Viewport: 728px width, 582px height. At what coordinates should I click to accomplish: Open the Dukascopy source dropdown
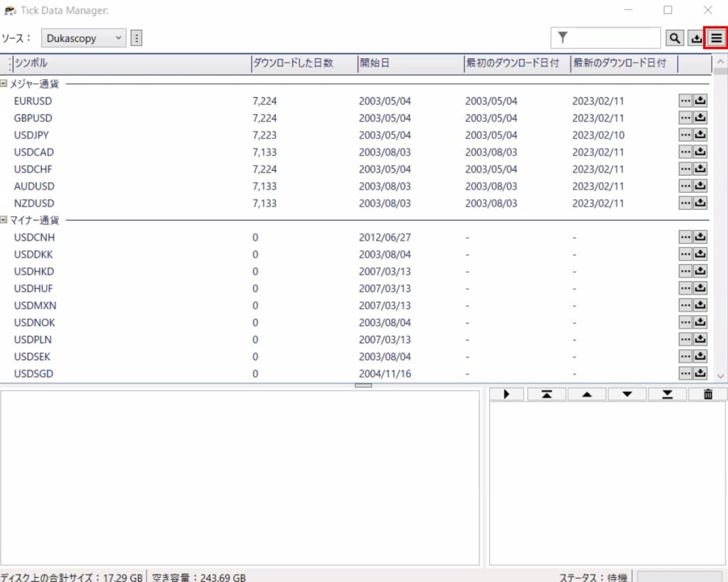pyautogui.click(x=84, y=38)
